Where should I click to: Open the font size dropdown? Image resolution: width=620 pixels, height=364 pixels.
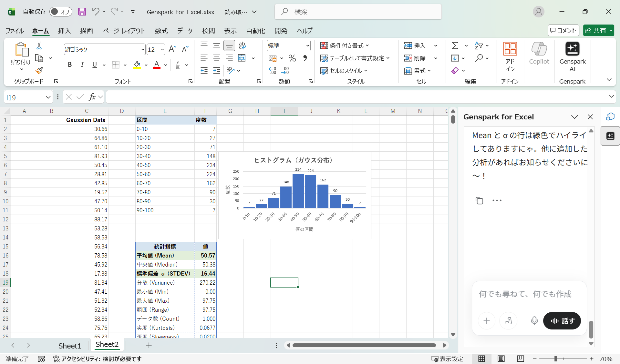pyautogui.click(x=162, y=49)
